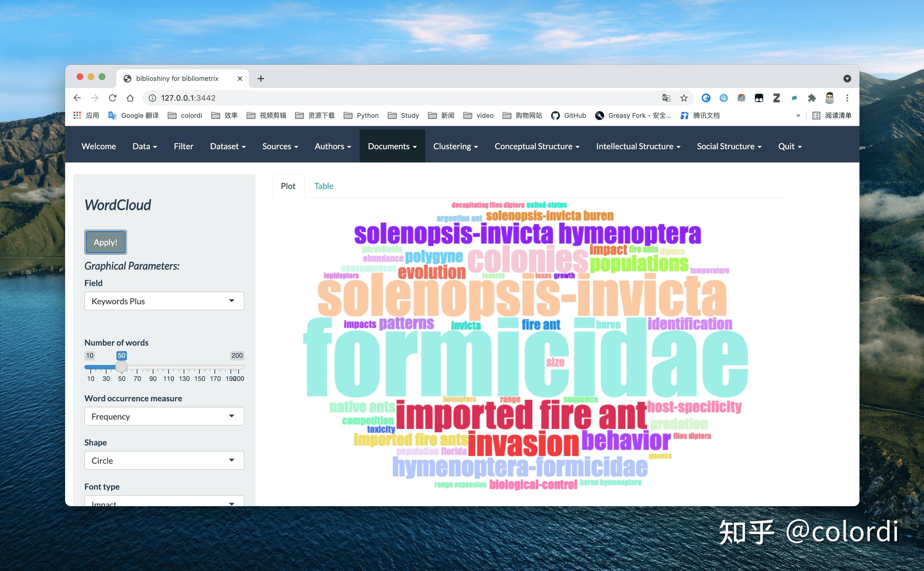924x571 pixels.
Task: Click the browser reload icon
Action: pos(113,98)
